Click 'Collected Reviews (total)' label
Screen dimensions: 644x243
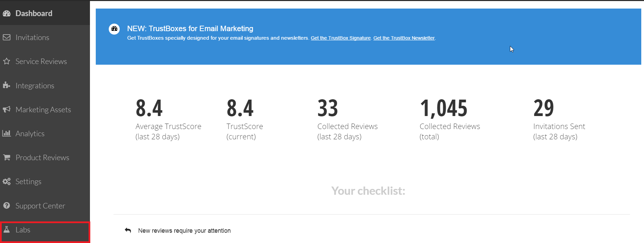450,131
